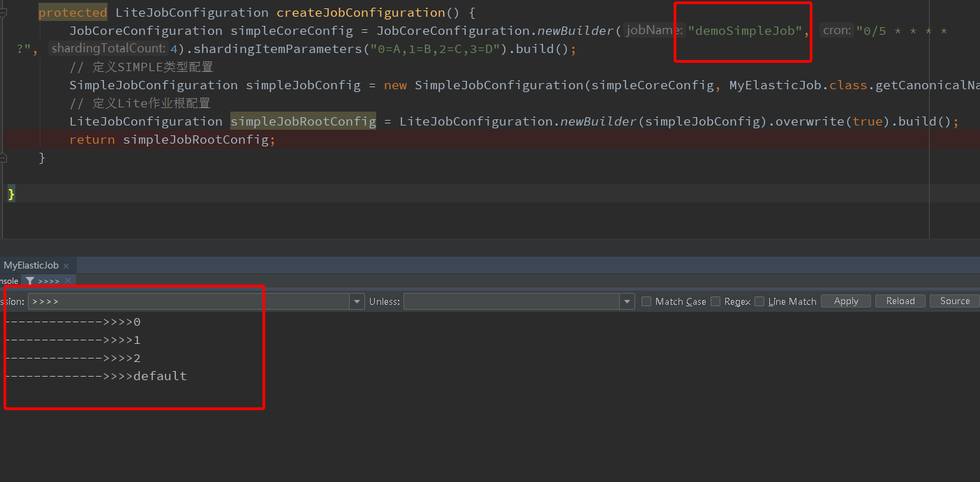Enable the Match Case checkbox
980x482 pixels.
click(646, 301)
